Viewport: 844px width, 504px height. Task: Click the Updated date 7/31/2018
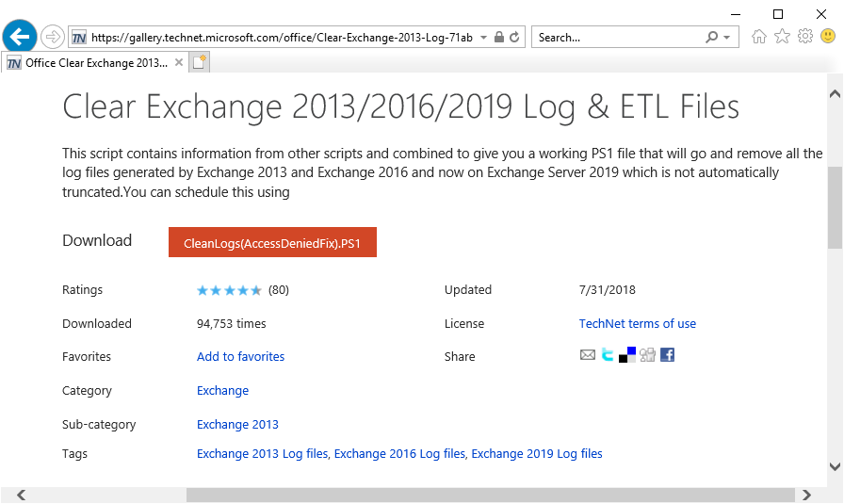click(608, 290)
